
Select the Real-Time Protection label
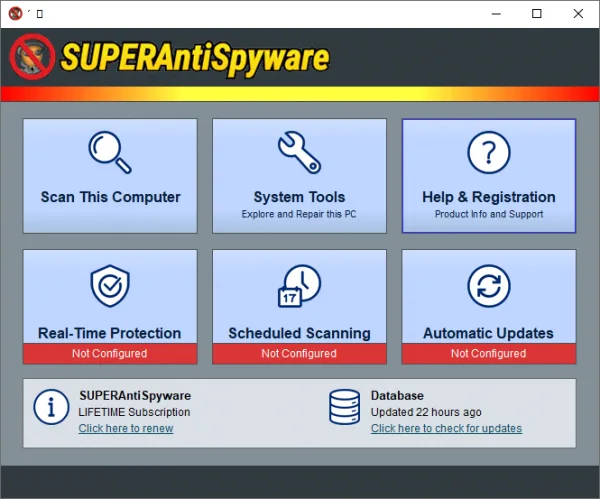click(x=109, y=333)
